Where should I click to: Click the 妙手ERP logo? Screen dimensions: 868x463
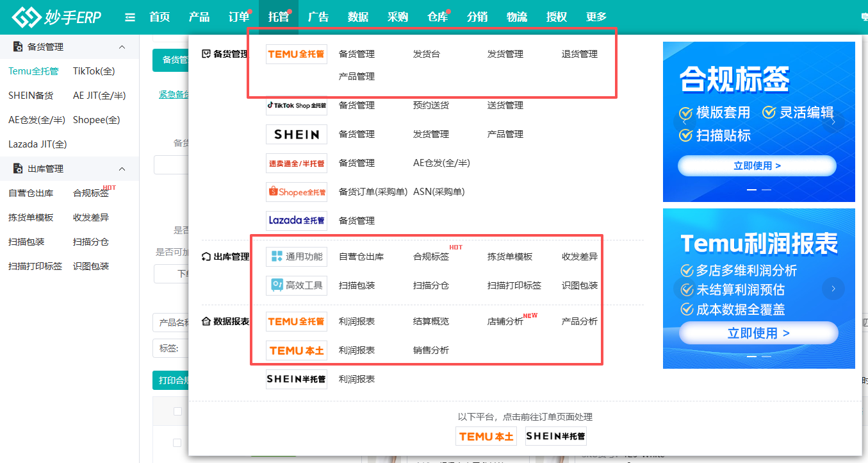coord(56,17)
